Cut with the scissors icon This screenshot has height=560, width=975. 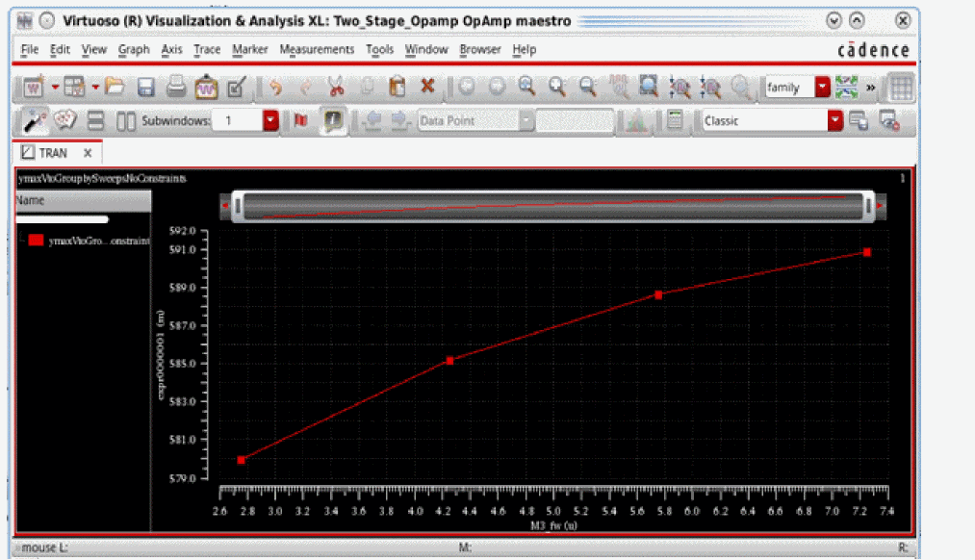click(337, 88)
